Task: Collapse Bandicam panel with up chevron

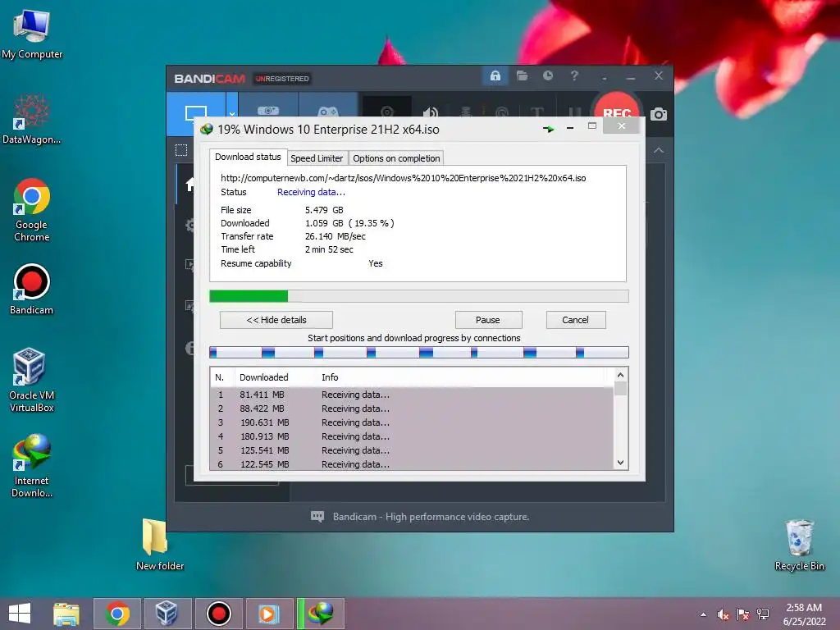Action: [659, 151]
